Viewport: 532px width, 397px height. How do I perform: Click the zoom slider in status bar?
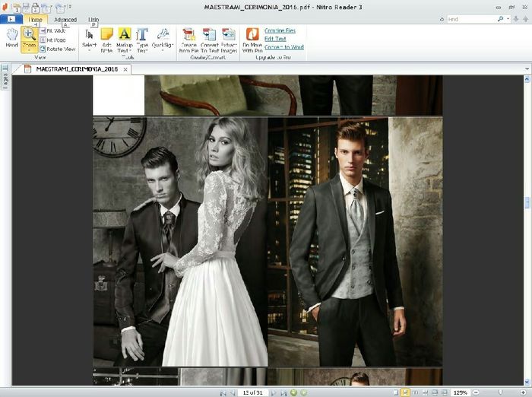coord(502,392)
